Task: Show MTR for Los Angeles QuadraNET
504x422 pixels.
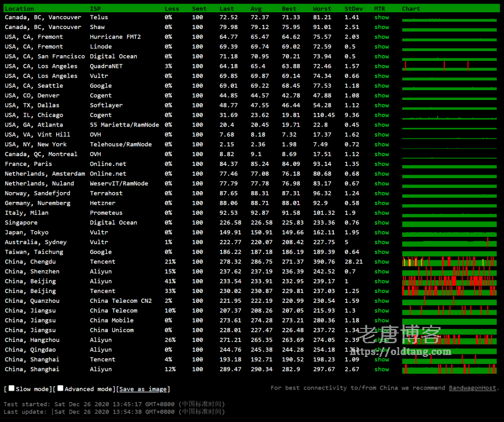Action: (381, 66)
